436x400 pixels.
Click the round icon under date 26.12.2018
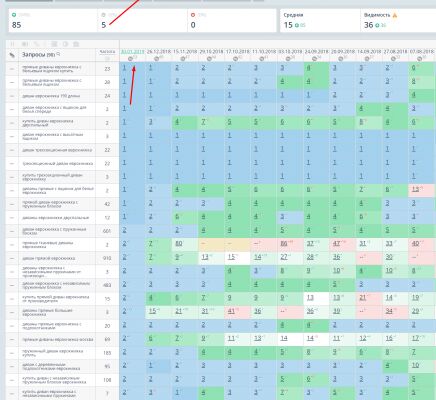[x=156, y=59]
